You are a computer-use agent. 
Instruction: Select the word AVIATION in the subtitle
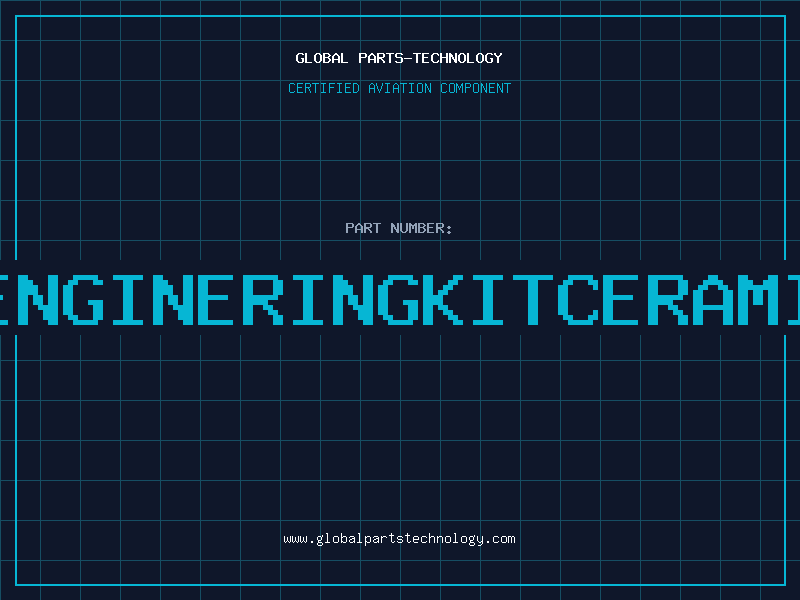(400, 88)
